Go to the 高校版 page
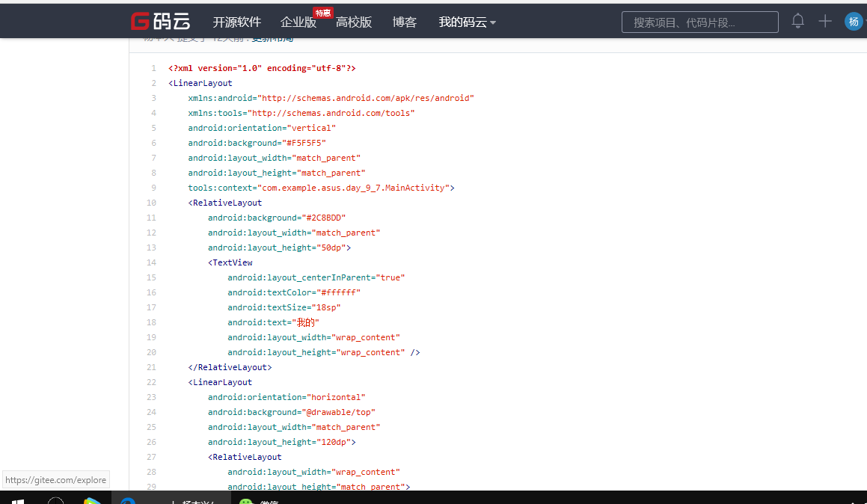The height and width of the screenshot is (504, 867). coord(354,22)
